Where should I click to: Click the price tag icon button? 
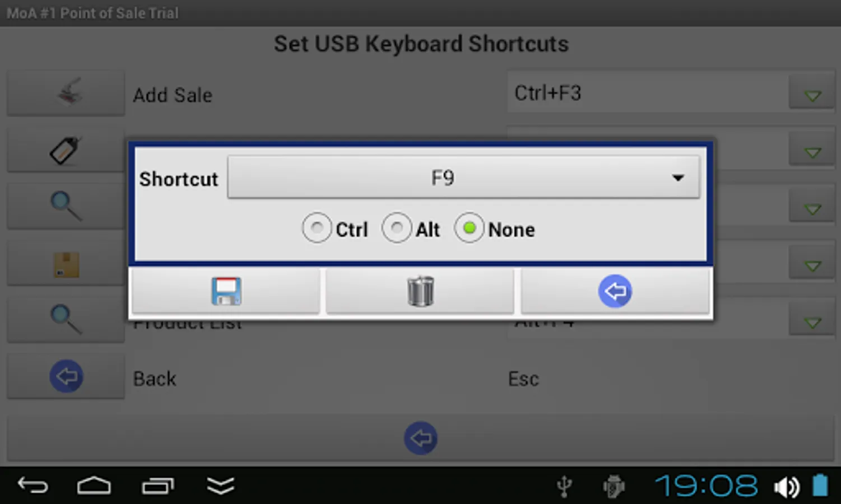66,150
